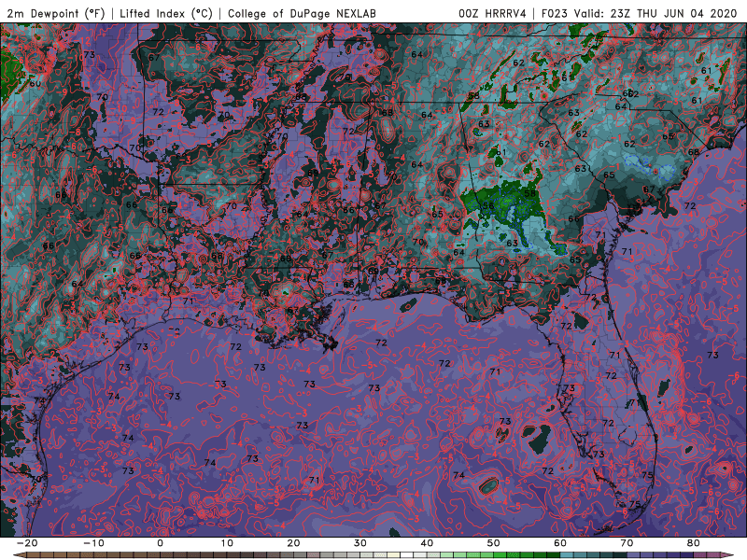Click the "College of DuPage NEXLAB" label

[x=302, y=13]
